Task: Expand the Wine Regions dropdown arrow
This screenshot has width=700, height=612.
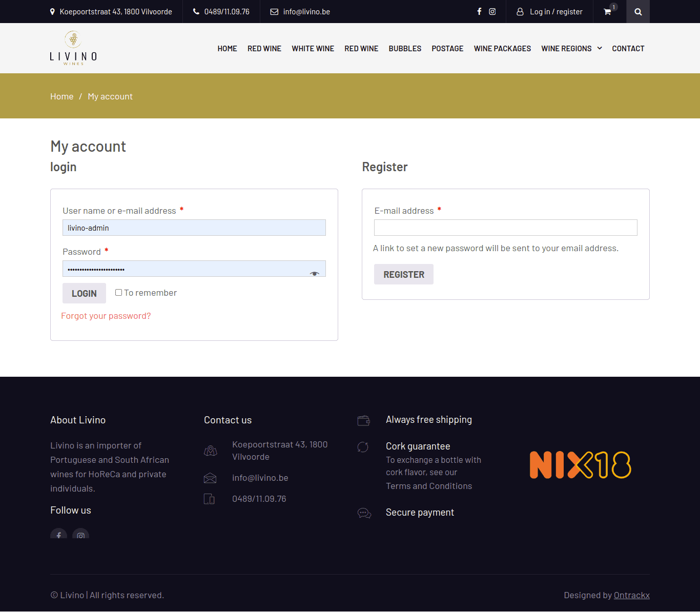Action: coord(600,48)
